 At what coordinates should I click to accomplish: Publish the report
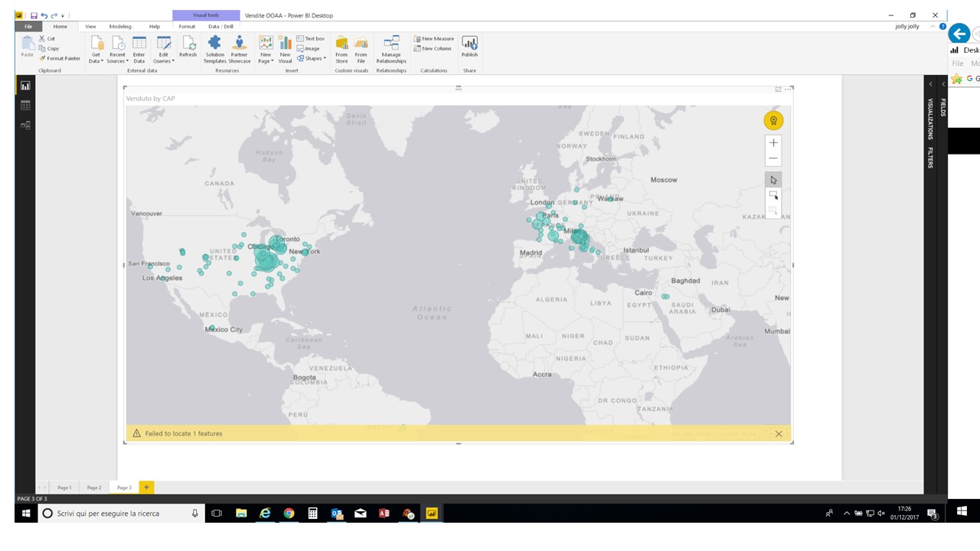click(x=469, y=47)
